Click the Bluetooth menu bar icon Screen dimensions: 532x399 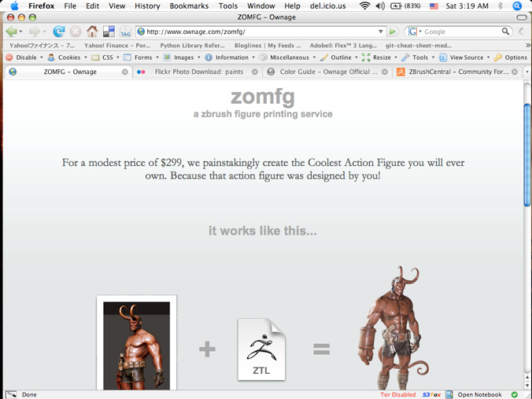point(500,6)
